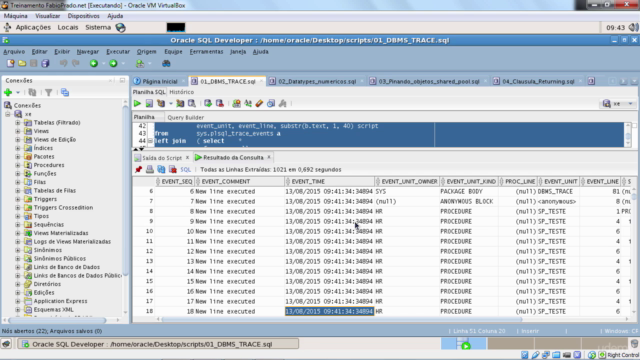
Task: Expand the Triggers tree node
Action: [18, 199]
